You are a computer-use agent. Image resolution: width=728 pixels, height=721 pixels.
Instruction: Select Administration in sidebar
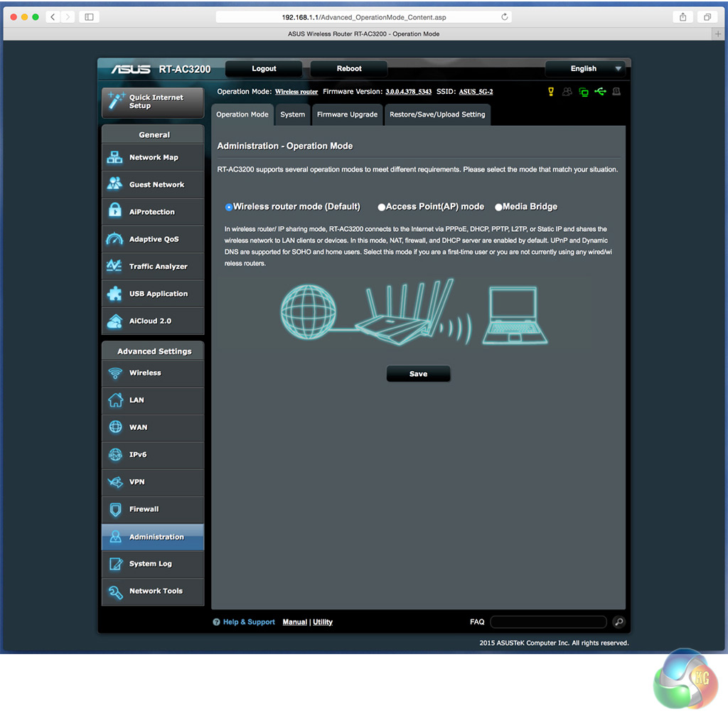click(x=153, y=537)
